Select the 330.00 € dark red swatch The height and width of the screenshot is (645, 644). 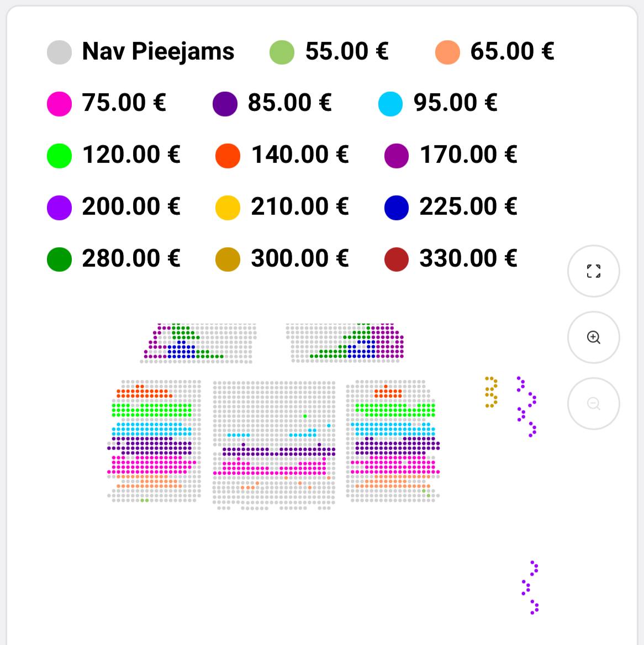(x=397, y=260)
